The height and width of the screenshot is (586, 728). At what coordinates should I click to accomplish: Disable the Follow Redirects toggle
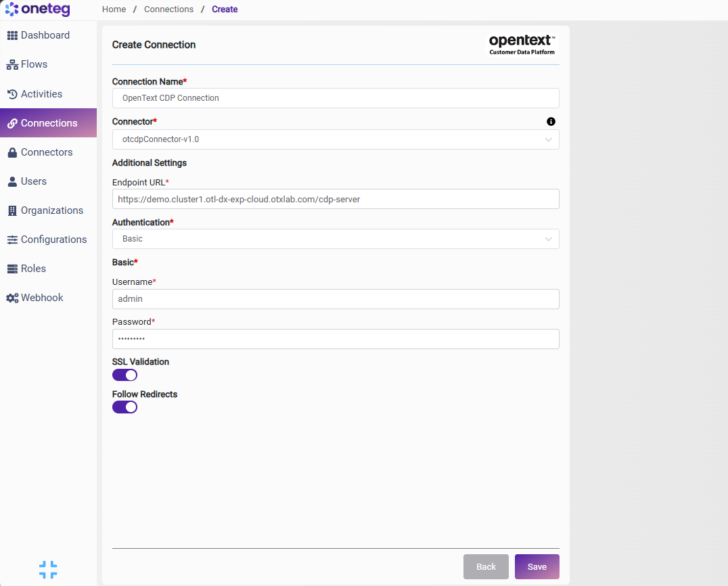click(x=125, y=407)
